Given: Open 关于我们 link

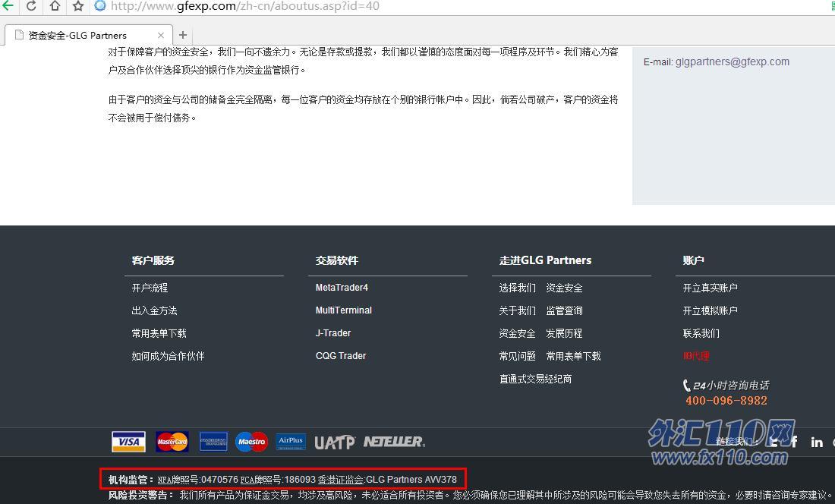Looking at the screenshot, I should pos(518,310).
